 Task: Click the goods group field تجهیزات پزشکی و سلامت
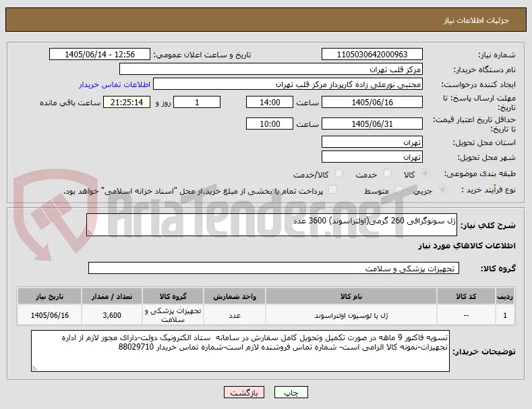(274, 268)
